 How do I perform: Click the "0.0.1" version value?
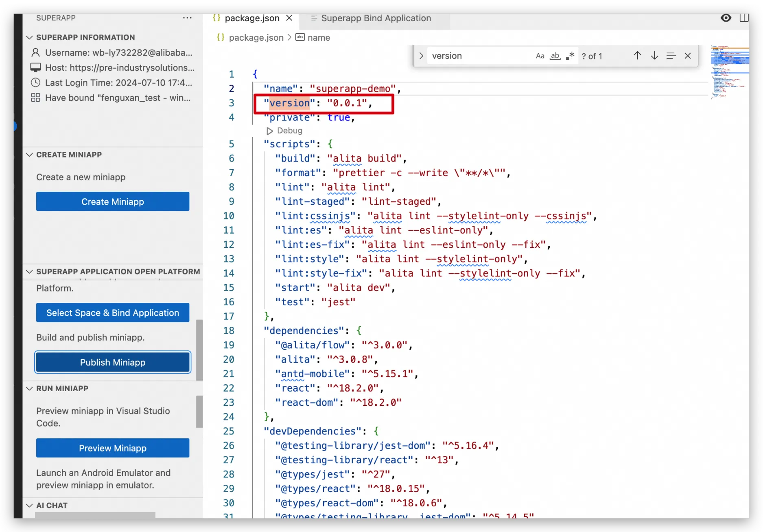[347, 103]
